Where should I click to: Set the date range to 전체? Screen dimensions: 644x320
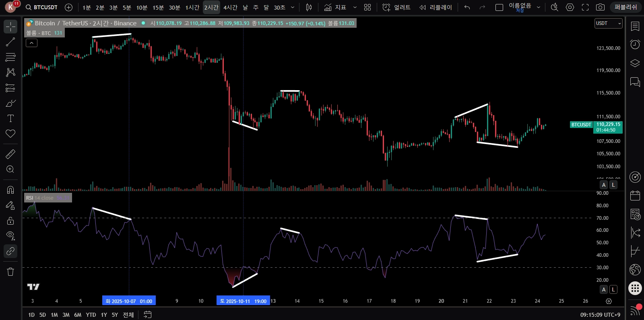point(128,315)
